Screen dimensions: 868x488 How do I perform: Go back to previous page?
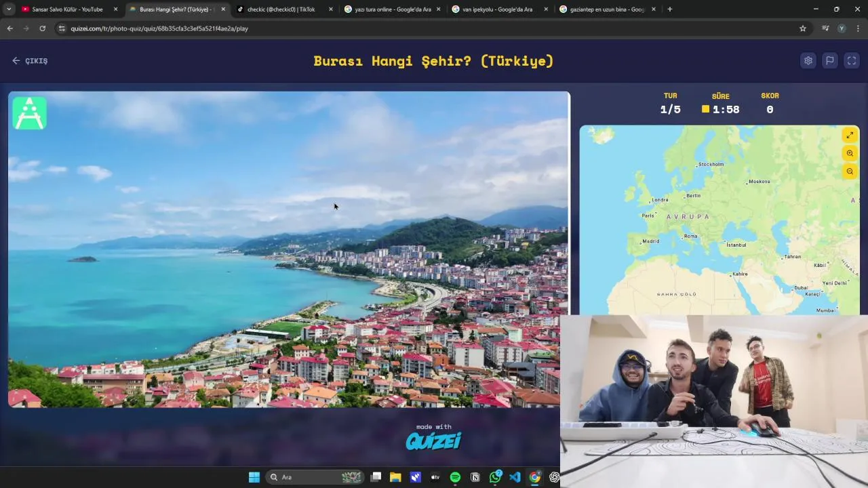9,28
